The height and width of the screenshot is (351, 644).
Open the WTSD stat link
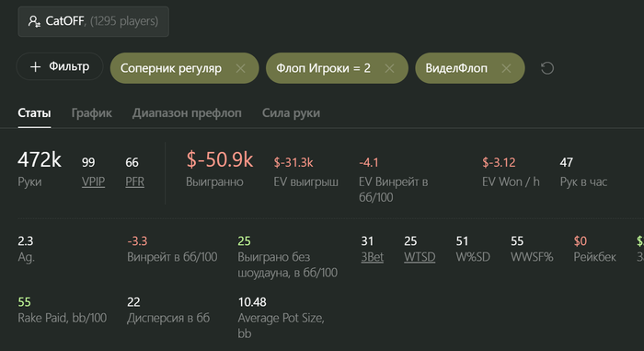point(420,257)
